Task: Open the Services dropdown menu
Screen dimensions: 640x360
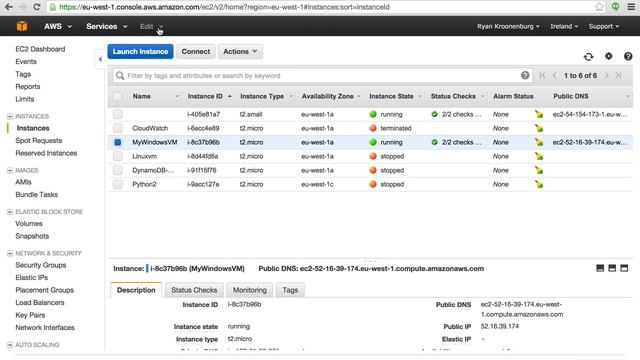Action: pyautogui.click(x=107, y=26)
